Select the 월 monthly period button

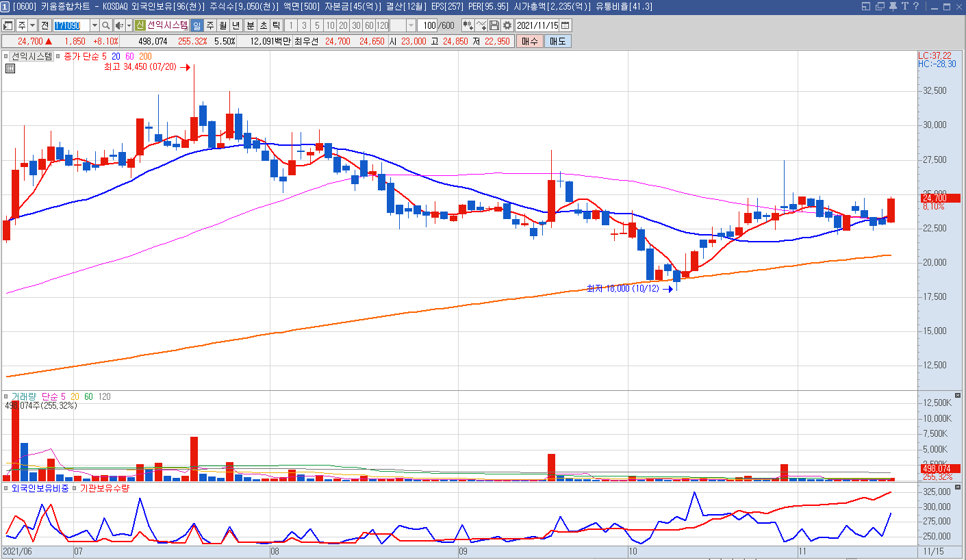click(x=223, y=25)
